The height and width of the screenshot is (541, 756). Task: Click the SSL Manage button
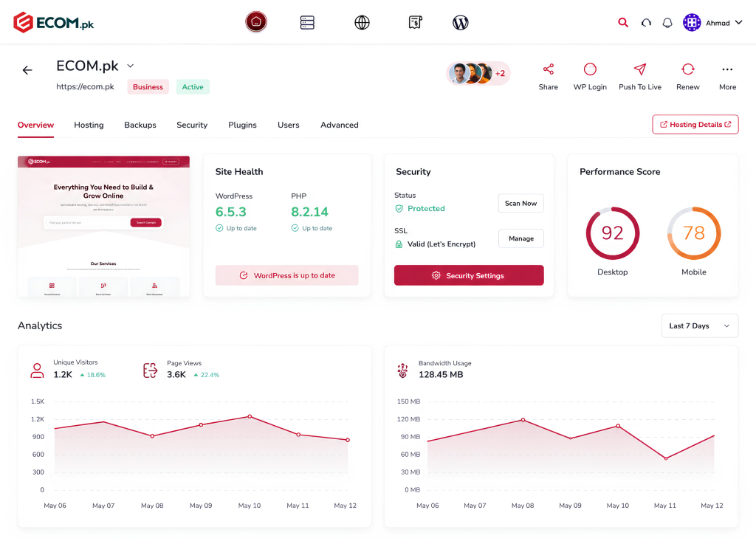pos(521,238)
